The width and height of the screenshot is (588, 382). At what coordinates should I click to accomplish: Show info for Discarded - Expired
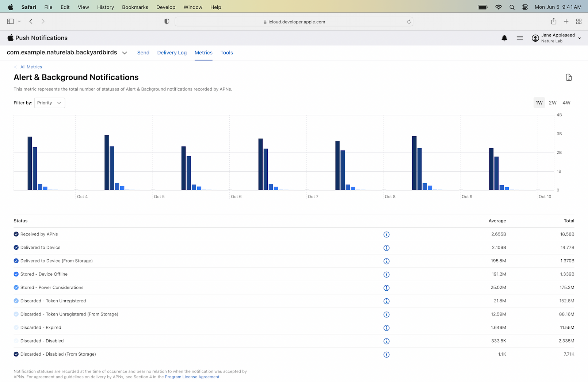pos(386,328)
